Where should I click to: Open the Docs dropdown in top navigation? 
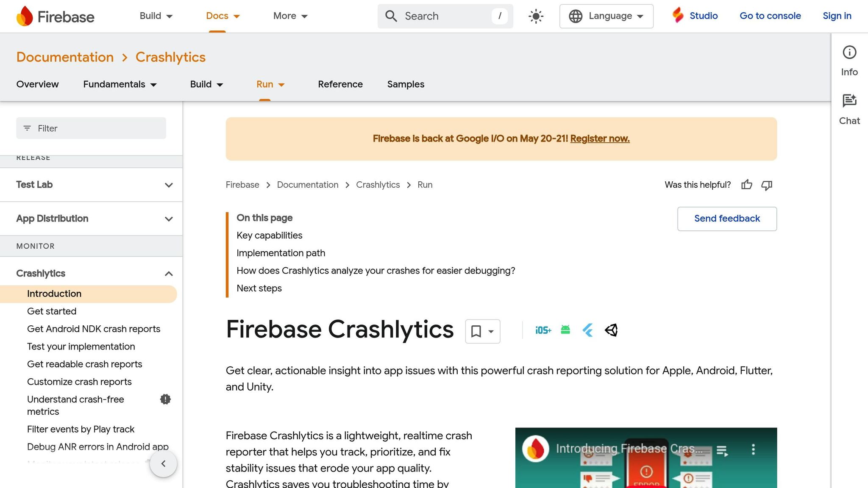(x=223, y=16)
